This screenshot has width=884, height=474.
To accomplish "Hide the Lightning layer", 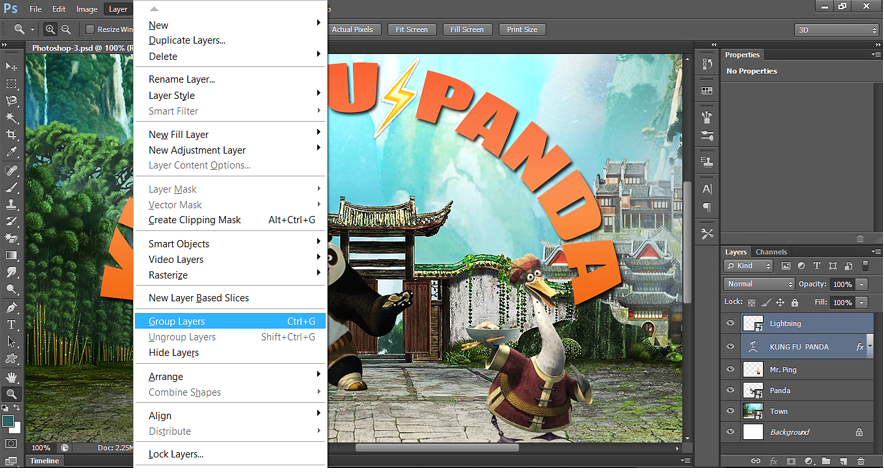I will coord(731,323).
